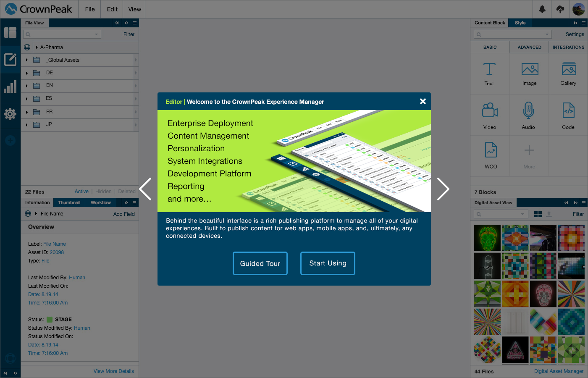Open the analytics bar chart sidebar icon
Image resolution: width=588 pixels, height=378 pixels.
[10, 87]
